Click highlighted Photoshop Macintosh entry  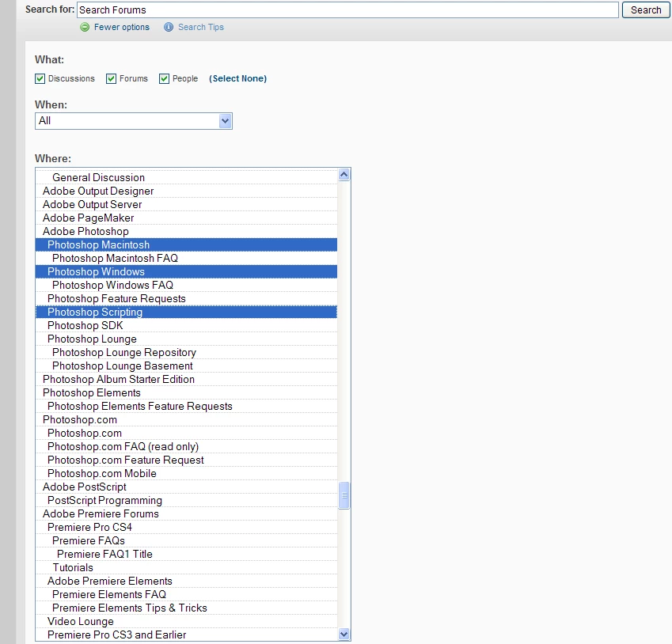[x=187, y=244]
